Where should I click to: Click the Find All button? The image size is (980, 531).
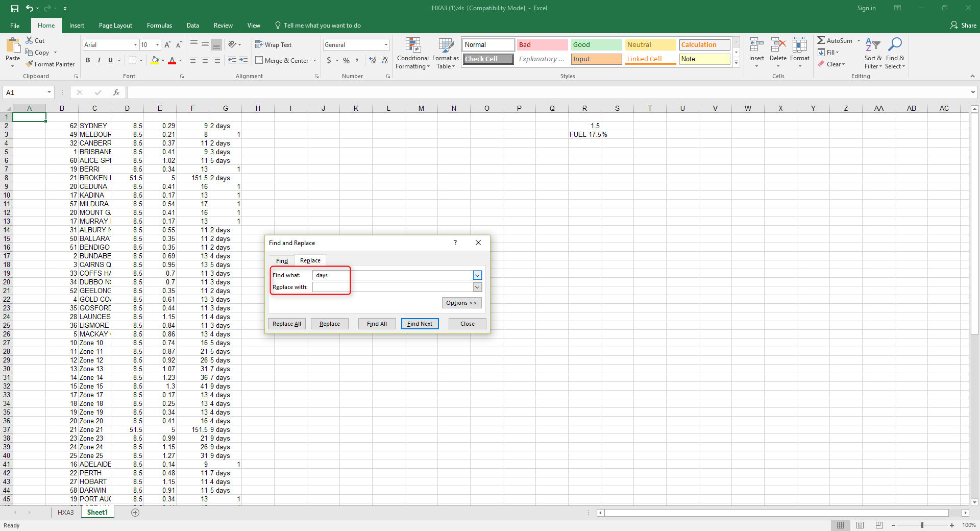point(377,324)
